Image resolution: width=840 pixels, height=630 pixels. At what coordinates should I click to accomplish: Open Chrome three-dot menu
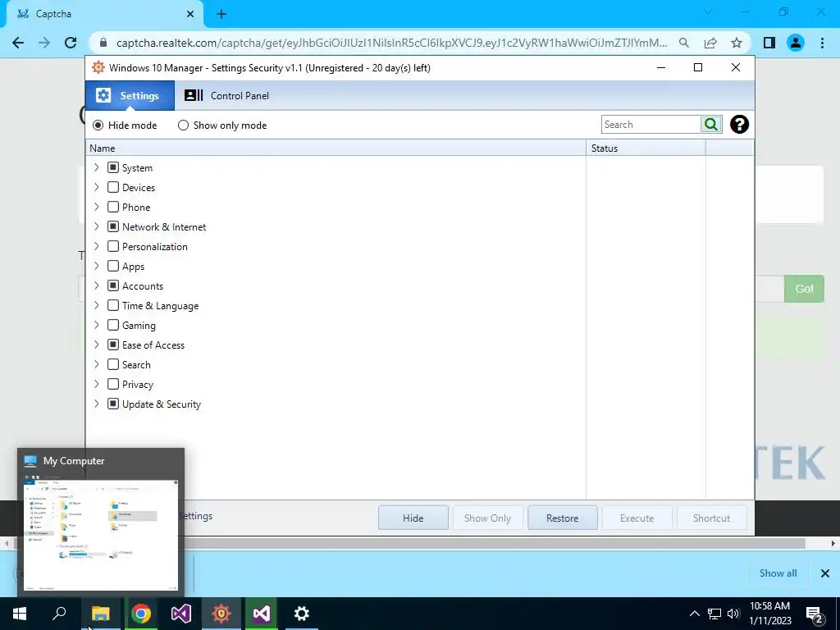point(822,43)
